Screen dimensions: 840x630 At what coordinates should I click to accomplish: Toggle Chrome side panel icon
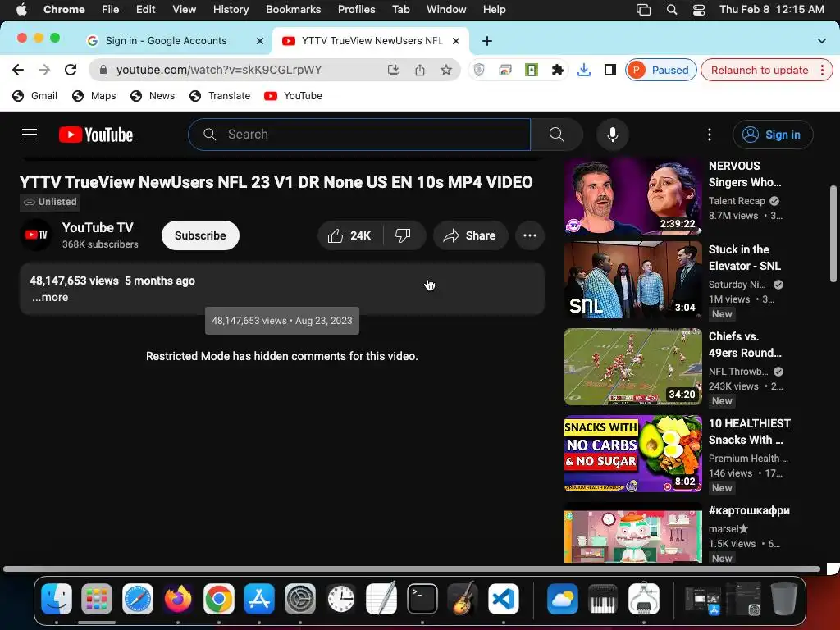(x=610, y=70)
